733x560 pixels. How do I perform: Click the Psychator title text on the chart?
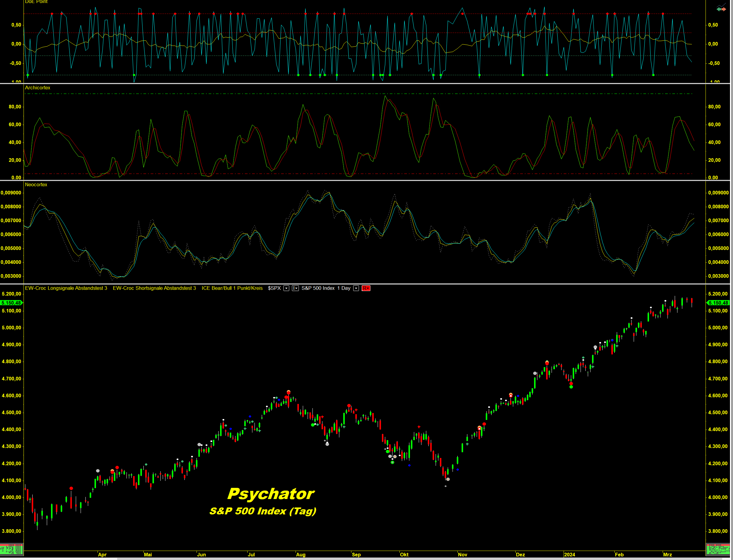[271, 494]
